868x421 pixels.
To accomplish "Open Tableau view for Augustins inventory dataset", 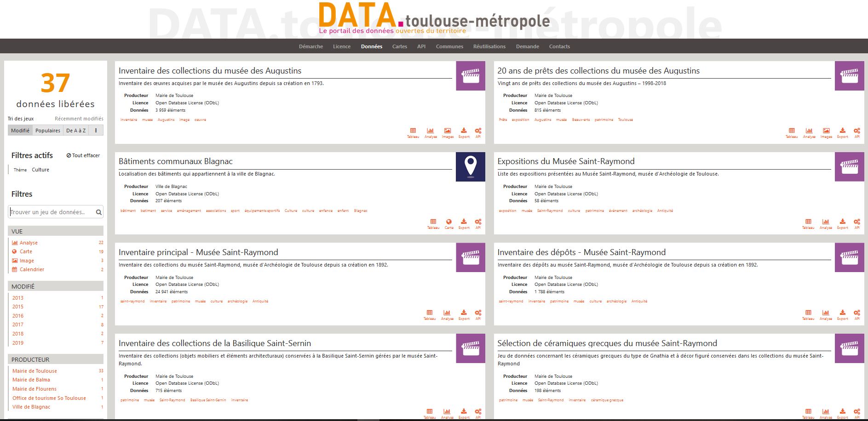I will [413, 132].
